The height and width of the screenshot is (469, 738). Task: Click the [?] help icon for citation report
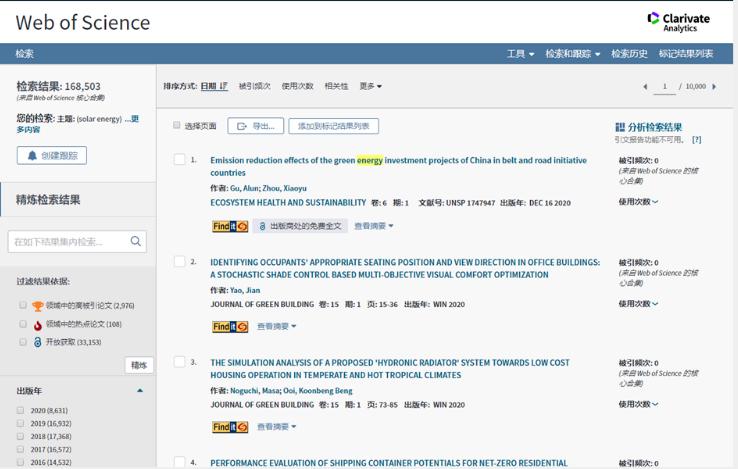(x=697, y=140)
